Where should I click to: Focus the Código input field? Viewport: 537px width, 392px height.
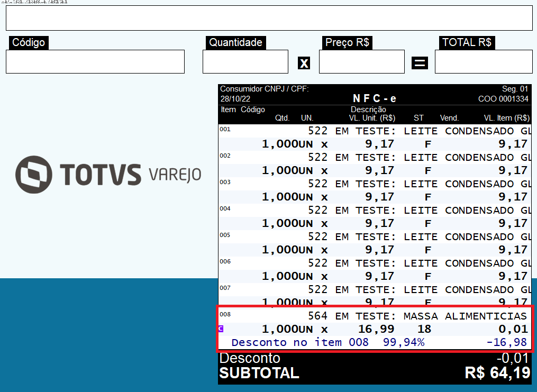[x=95, y=61]
